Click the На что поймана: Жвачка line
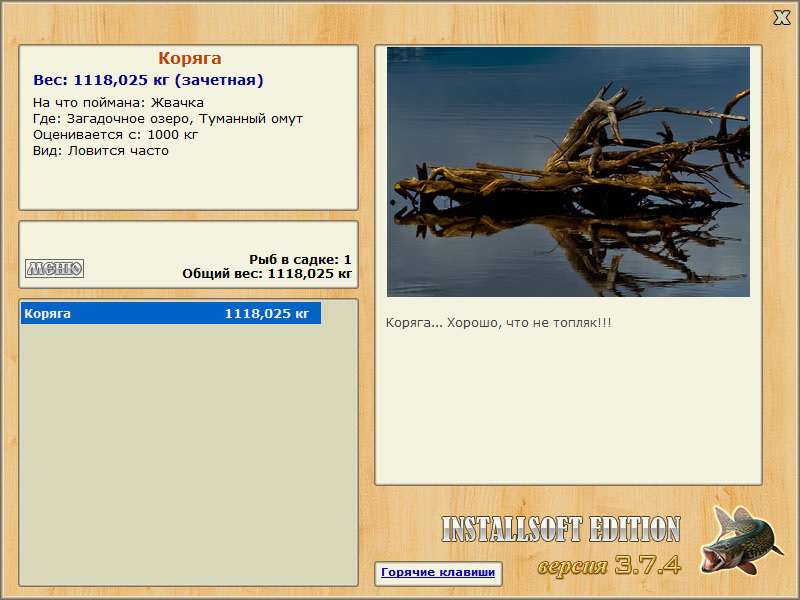 118,103
